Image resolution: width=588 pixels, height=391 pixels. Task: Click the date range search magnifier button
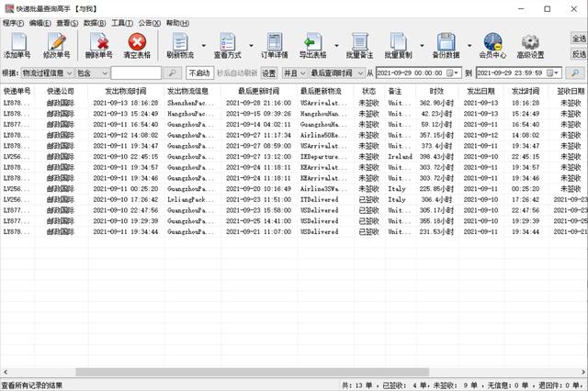575,73
